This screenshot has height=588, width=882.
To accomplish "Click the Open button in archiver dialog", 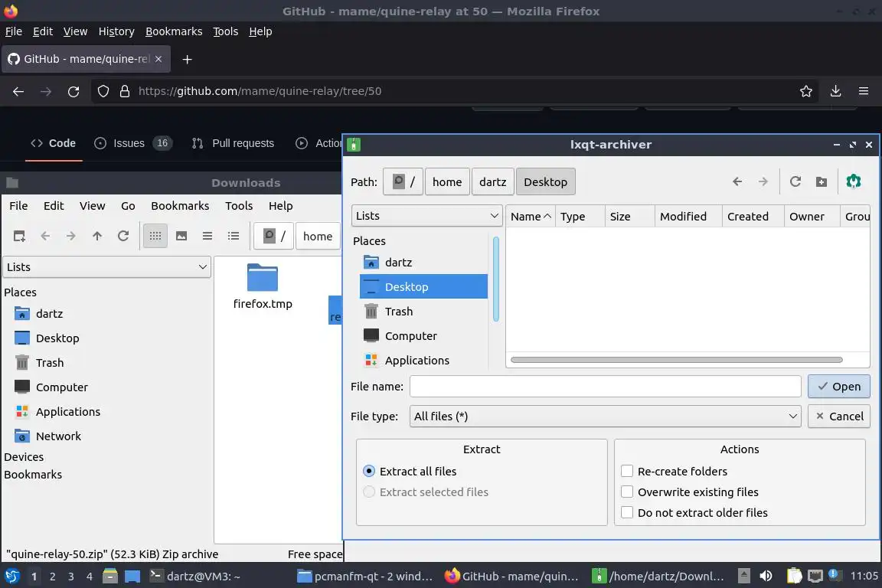I will [x=838, y=387].
